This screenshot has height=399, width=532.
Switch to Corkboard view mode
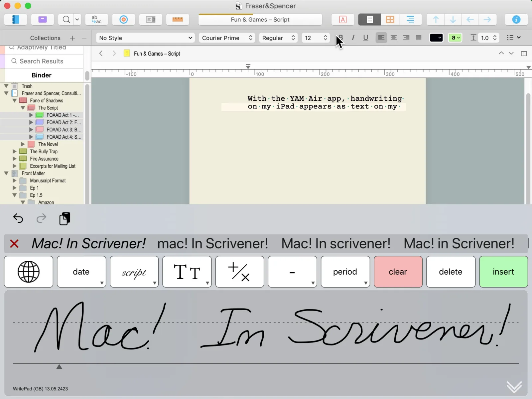[390, 19]
